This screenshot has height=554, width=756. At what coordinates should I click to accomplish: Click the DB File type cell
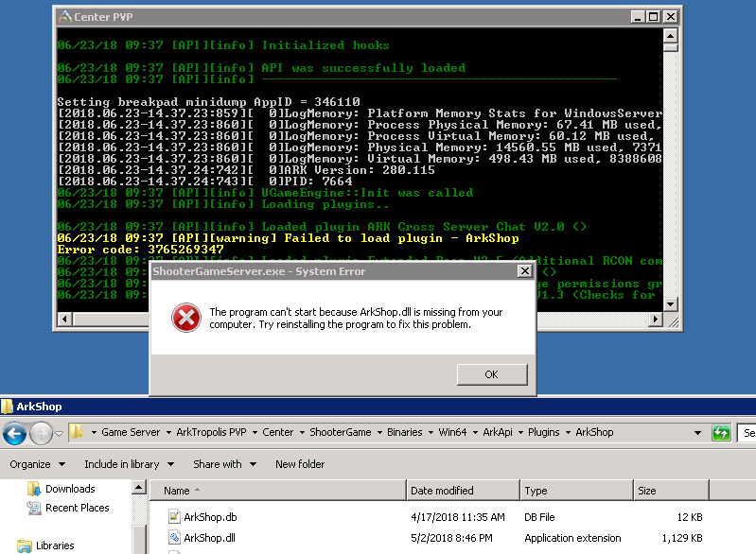point(539,517)
